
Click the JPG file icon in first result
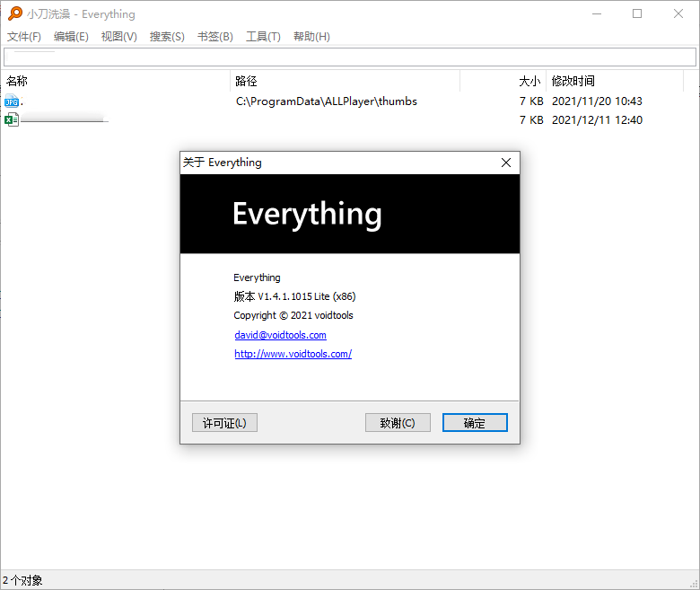12,101
